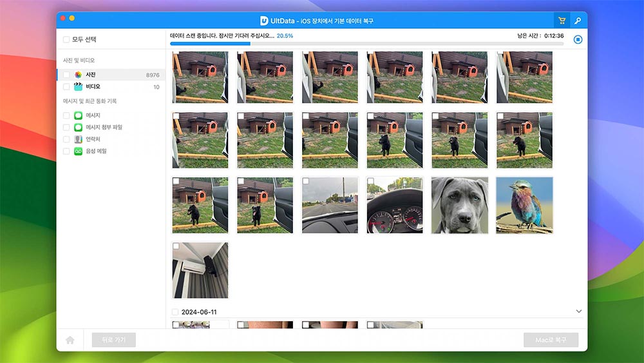
Task: Tick checkbox on the road view photo
Action: coord(306,181)
